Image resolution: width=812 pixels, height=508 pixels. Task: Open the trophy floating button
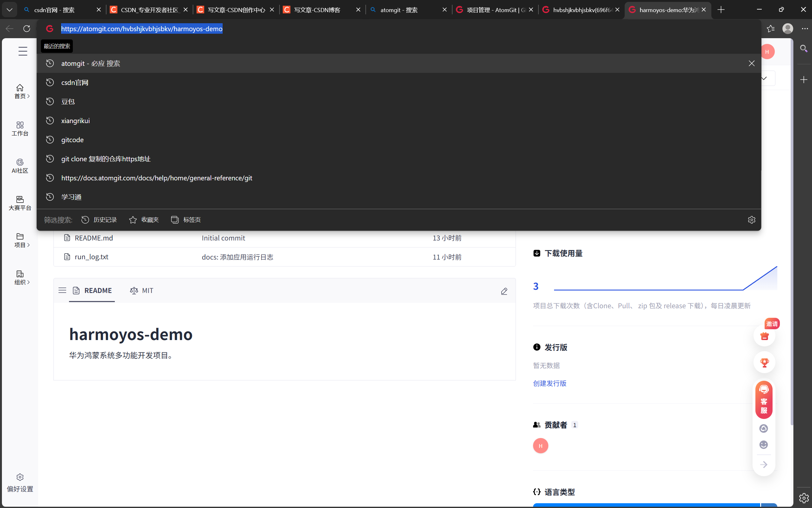(765, 363)
